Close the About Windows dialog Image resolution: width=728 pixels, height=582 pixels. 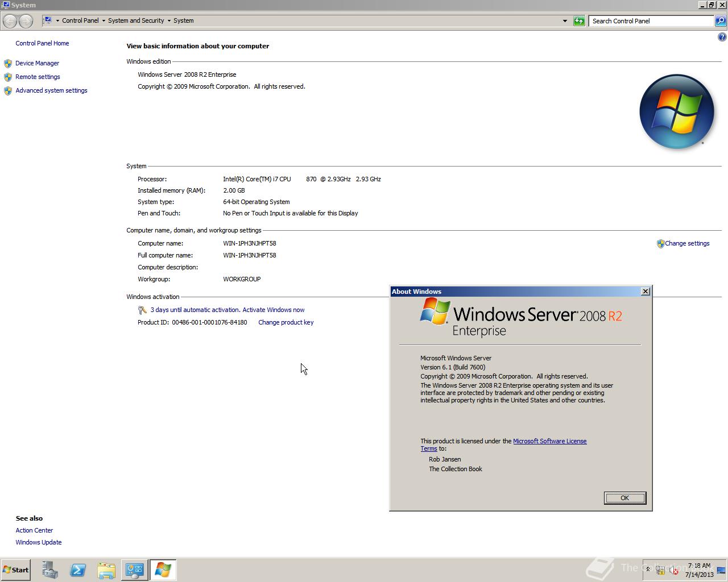pyautogui.click(x=645, y=291)
